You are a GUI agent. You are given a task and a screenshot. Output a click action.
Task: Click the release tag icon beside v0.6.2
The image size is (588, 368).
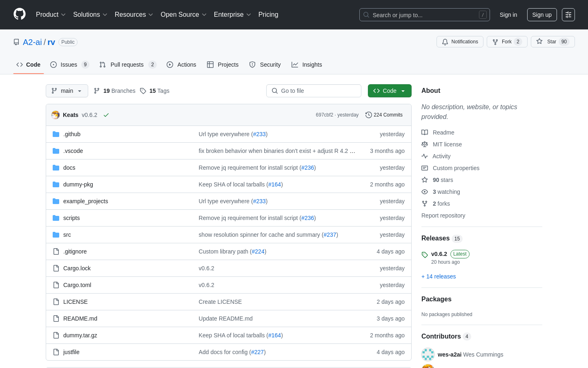coord(425,255)
